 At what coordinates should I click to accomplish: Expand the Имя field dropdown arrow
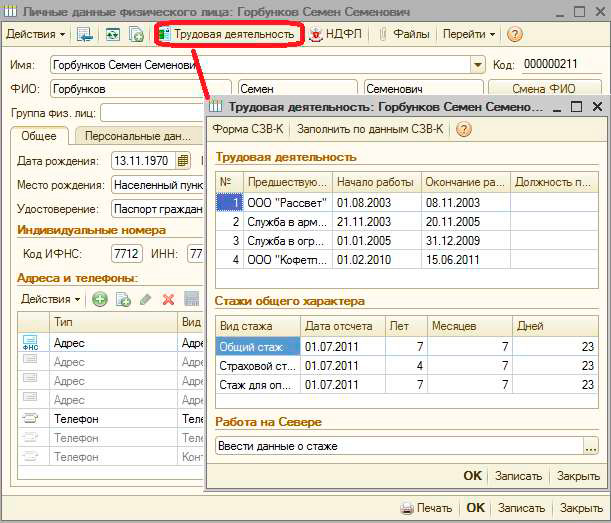(x=478, y=65)
